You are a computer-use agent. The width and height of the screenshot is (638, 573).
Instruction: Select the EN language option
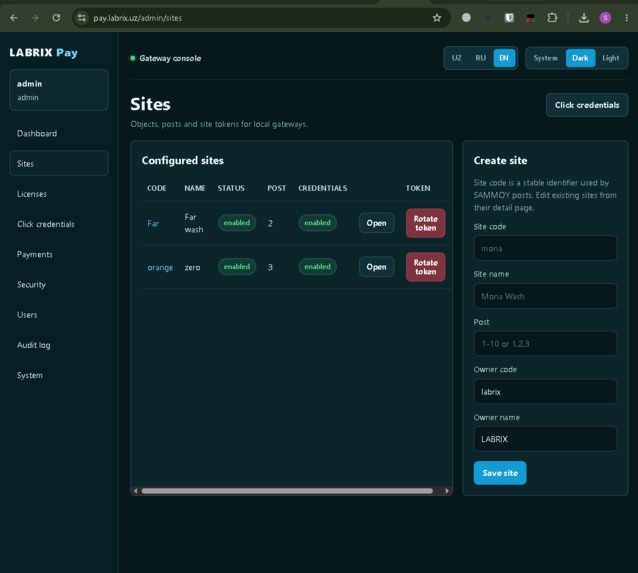coord(504,58)
